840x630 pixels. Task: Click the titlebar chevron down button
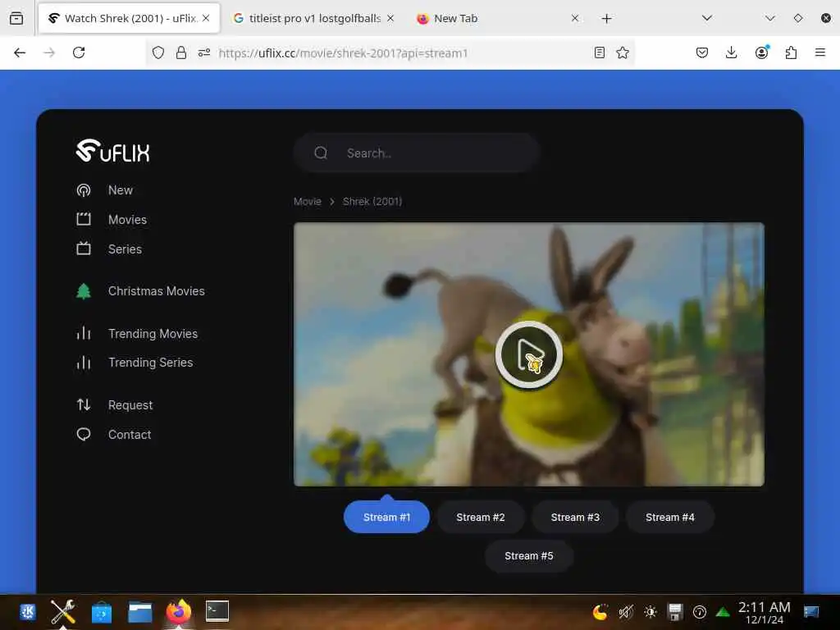pos(769,18)
